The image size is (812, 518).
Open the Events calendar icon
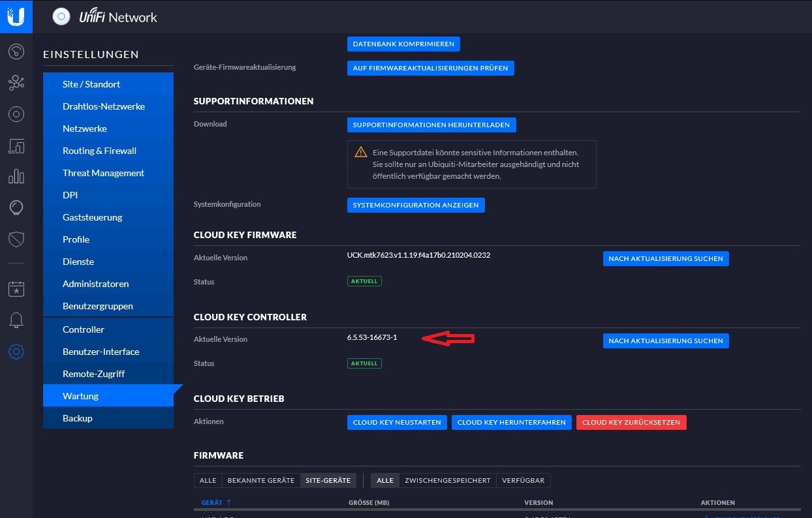click(x=16, y=288)
